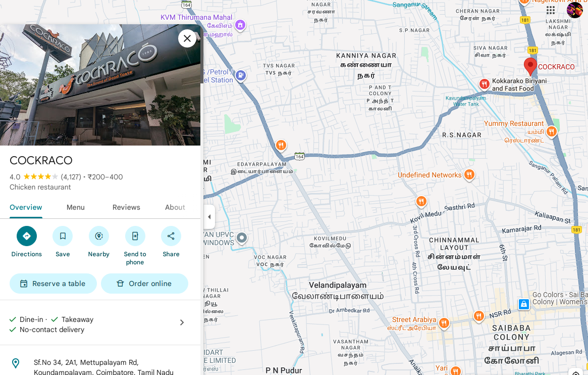
Task: Click the VOC NAGAR map label
Action: click(x=270, y=257)
